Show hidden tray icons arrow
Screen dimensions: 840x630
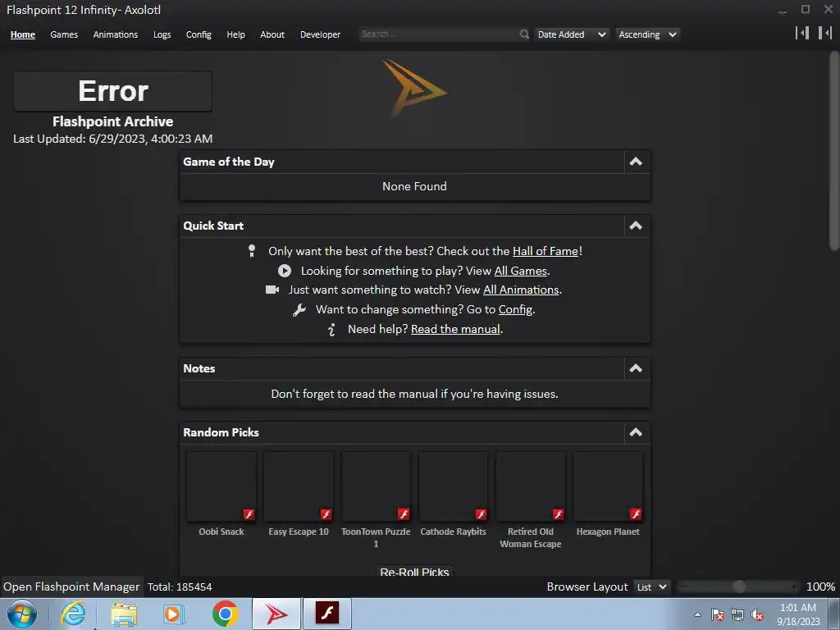coord(697,614)
